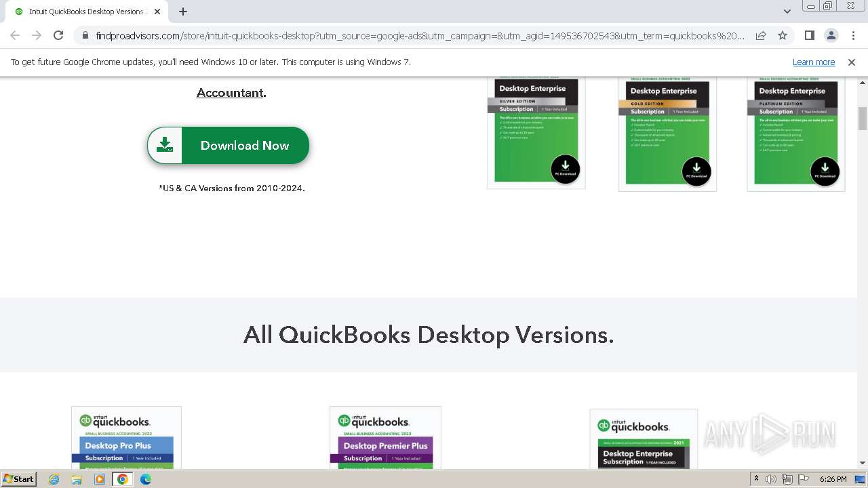This screenshot has width=868, height=488.
Task: Open Action Center flag icon
Action: pyautogui.click(x=802, y=479)
